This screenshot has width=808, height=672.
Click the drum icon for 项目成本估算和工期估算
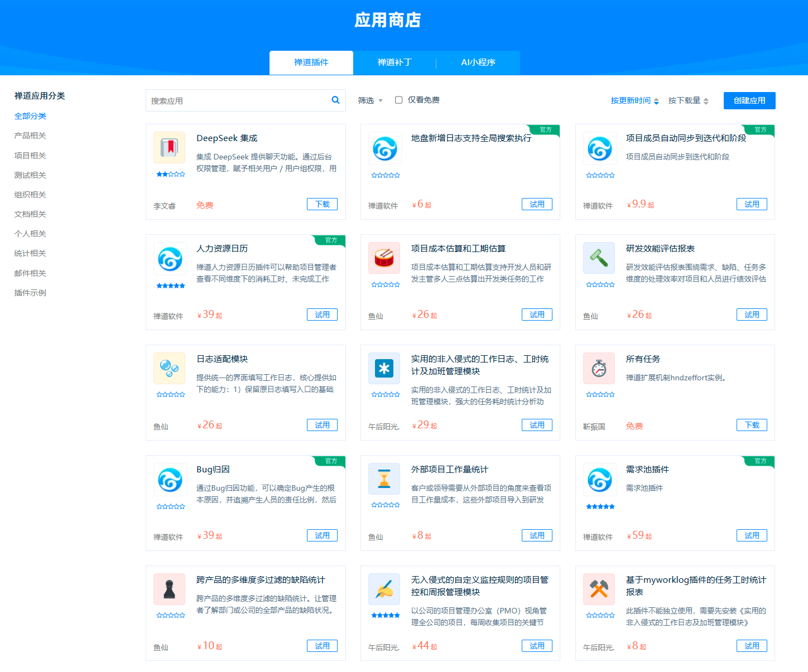384,258
